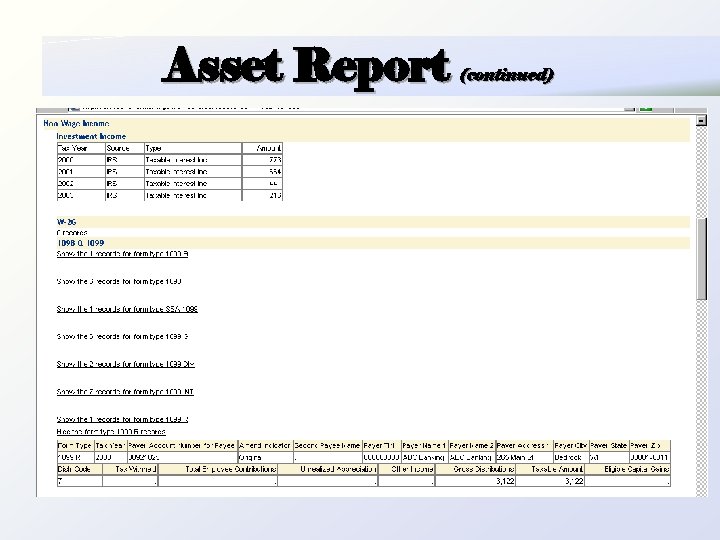Click the '1098 & 1099' section header
Screen dimensions: 720x540
tap(81, 243)
